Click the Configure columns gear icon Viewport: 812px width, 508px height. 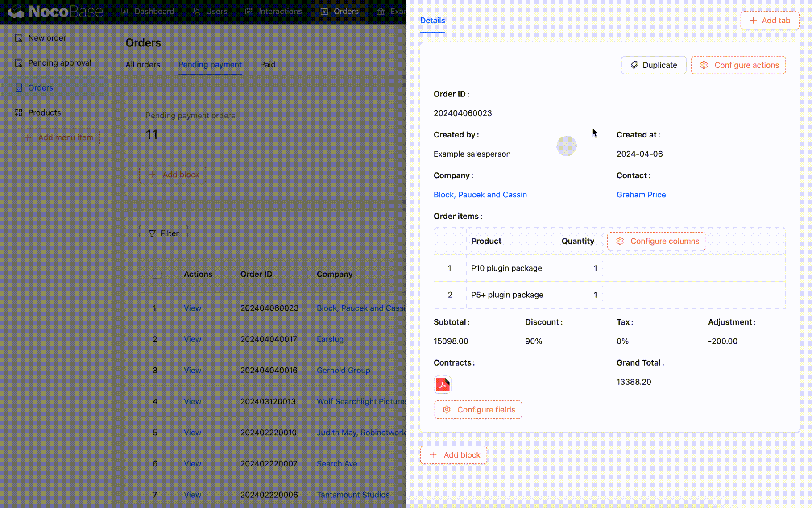coord(620,241)
